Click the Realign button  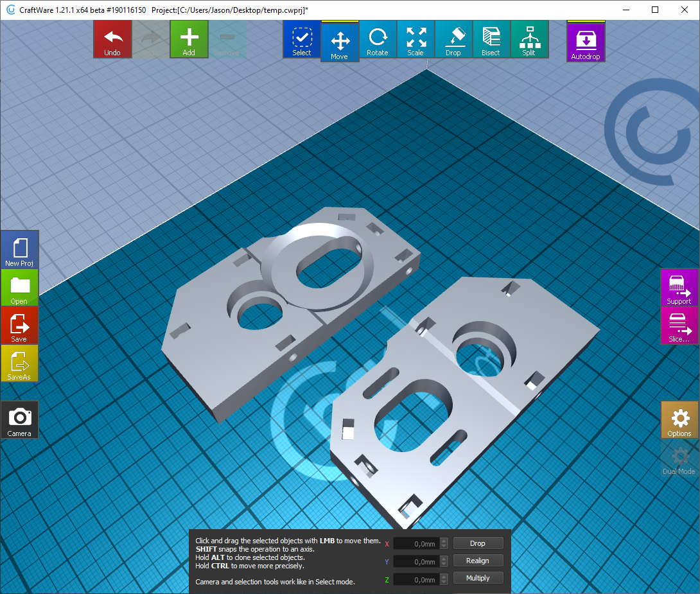click(478, 560)
